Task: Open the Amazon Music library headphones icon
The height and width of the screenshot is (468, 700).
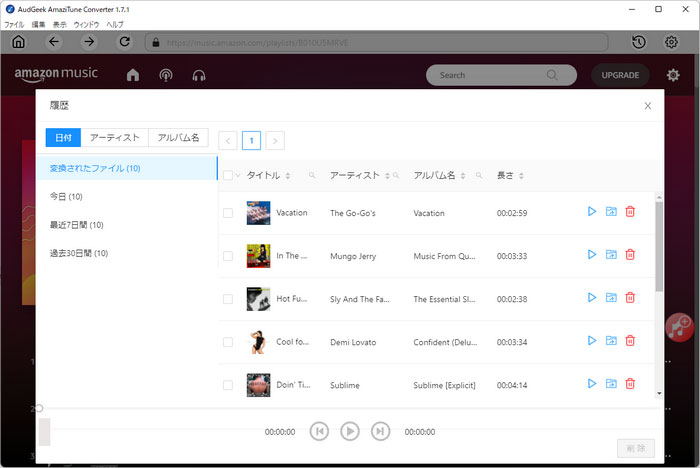Action: click(x=199, y=75)
